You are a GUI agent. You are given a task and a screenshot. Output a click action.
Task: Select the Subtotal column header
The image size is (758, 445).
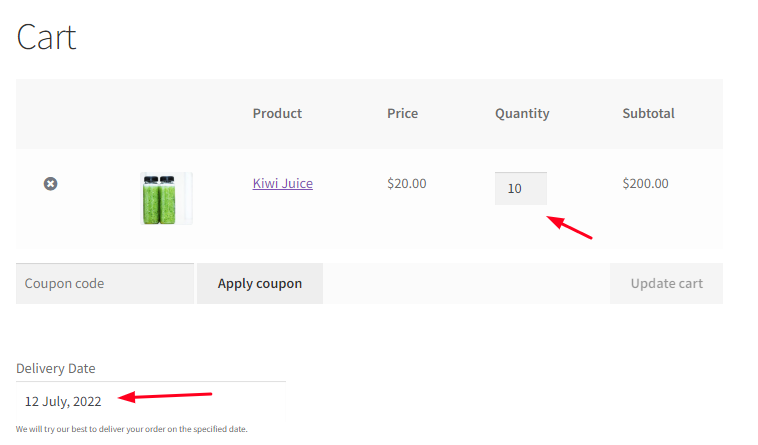[648, 114]
